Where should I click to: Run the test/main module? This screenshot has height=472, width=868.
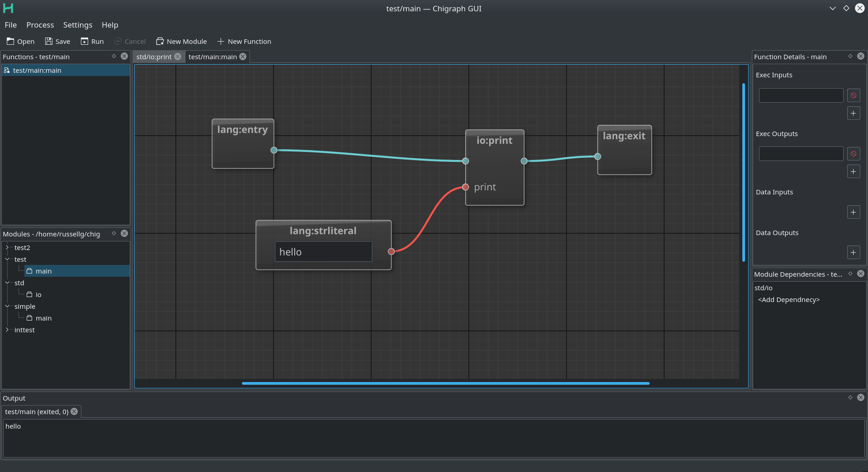pyautogui.click(x=92, y=41)
